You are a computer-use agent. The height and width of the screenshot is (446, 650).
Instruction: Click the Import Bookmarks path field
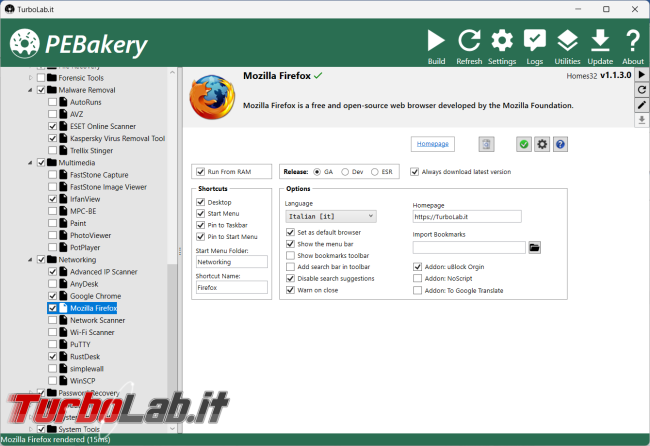[469, 247]
